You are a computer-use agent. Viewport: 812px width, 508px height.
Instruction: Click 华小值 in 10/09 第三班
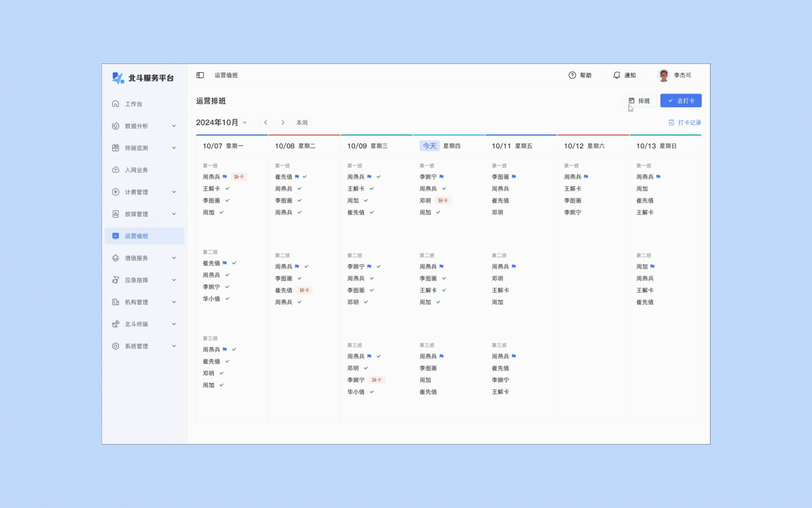point(356,392)
